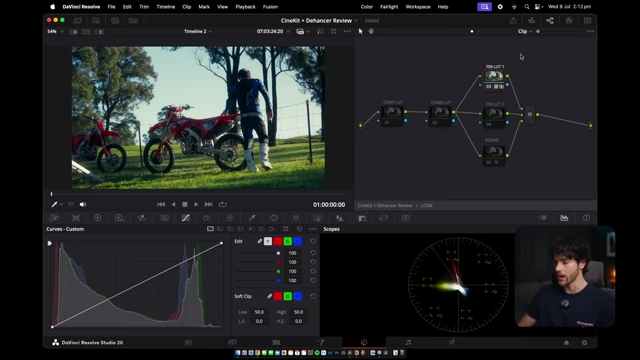The image size is (640, 360).
Task: Open the File menu
Action: tap(111, 7)
